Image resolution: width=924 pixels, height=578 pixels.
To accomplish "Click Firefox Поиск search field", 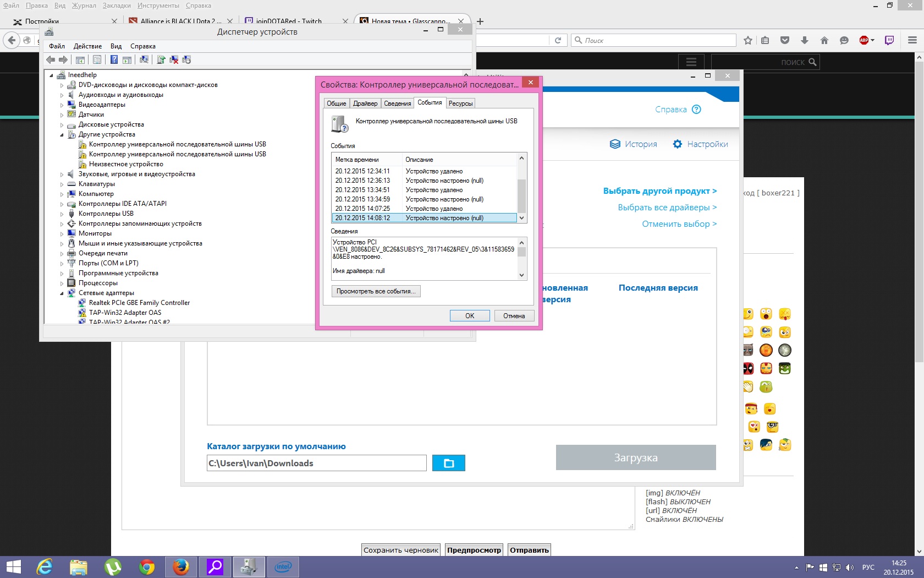I will [653, 40].
